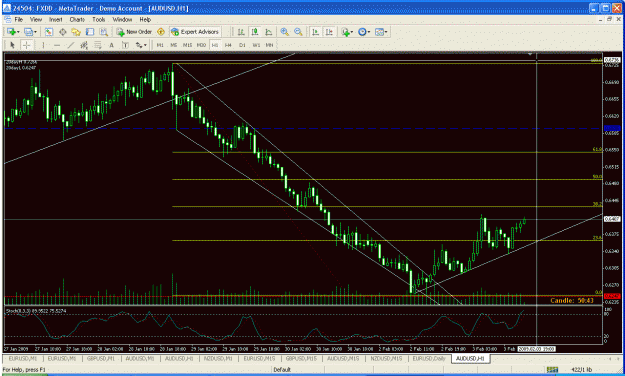Select the Equidistant Channel tool
This screenshot has width=625, height=376.
[x=84, y=45]
